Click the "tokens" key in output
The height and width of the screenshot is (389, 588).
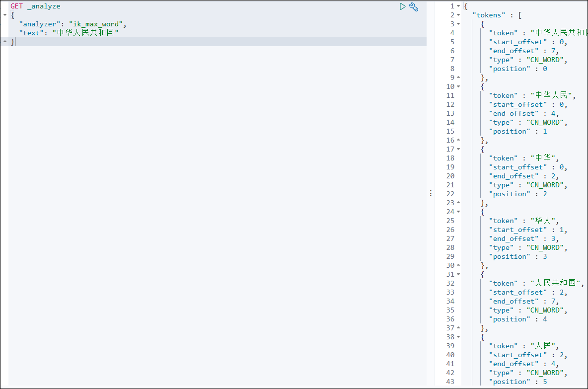tap(489, 15)
